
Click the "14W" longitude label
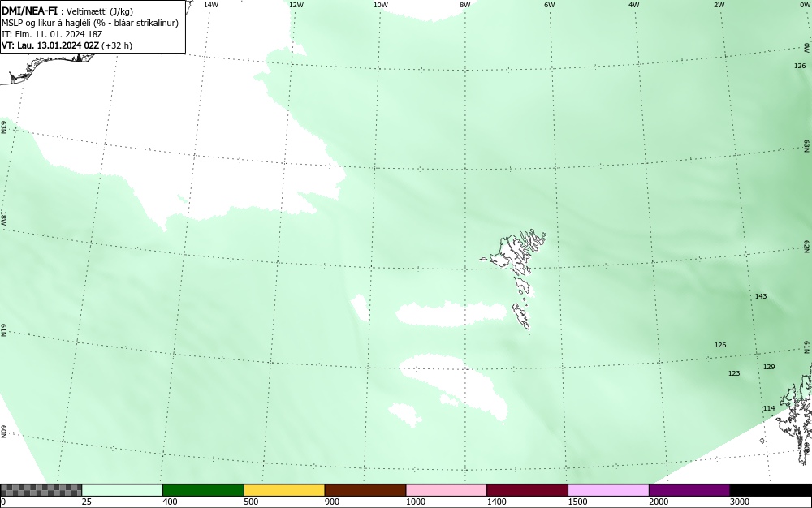pyautogui.click(x=211, y=5)
